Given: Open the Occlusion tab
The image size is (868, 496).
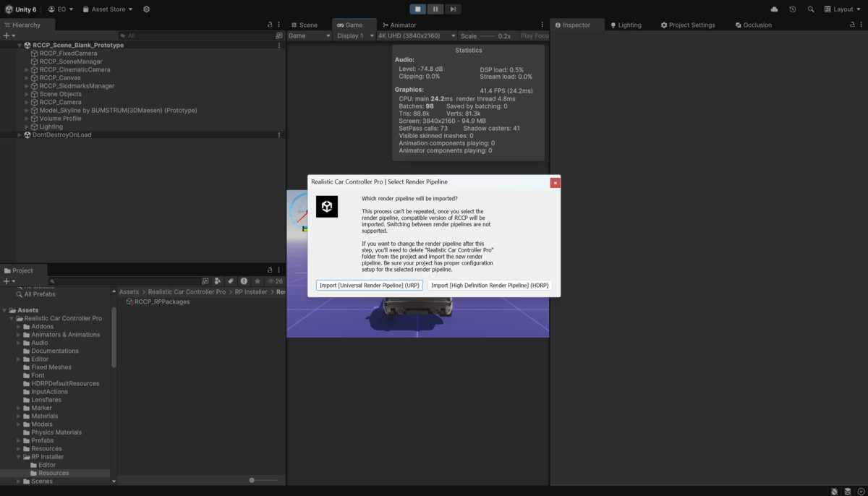Looking at the screenshot, I should tap(753, 25).
